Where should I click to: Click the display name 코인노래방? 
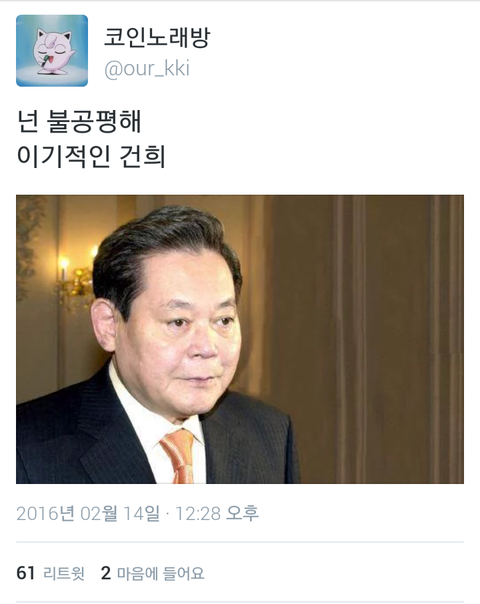coord(157,38)
